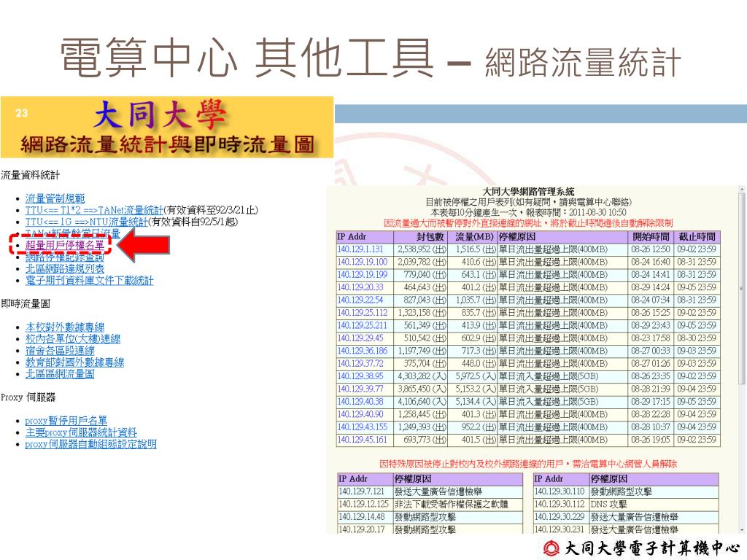Click the scrollbar up arrow of network management page
The height and width of the screenshot is (560, 747).
(741, 189)
